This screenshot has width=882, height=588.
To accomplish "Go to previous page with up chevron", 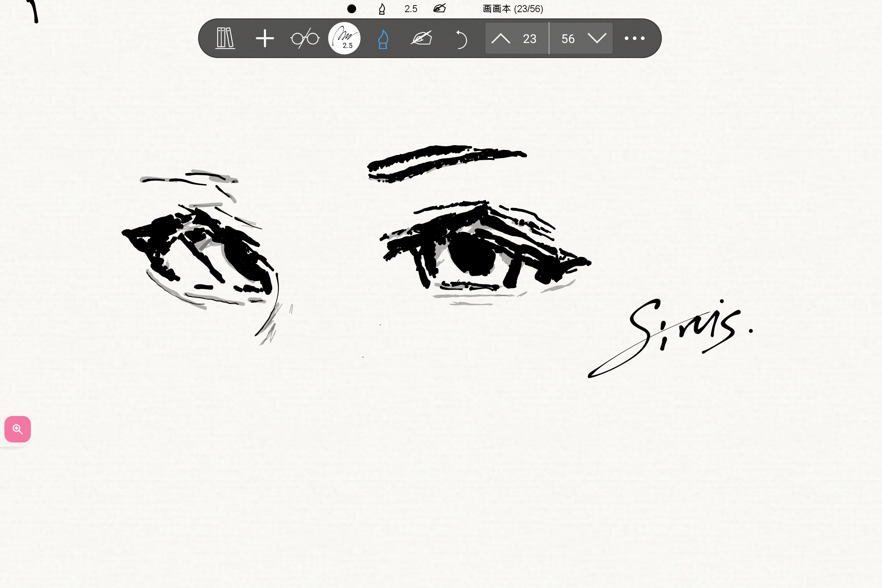I will tap(501, 39).
